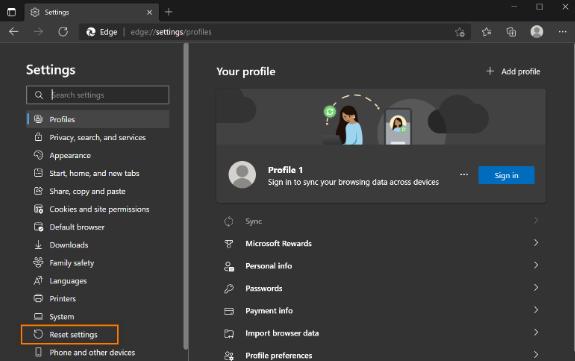This screenshot has width=575, height=361.
Task: Click the blue Sign in button
Action: (x=506, y=175)
